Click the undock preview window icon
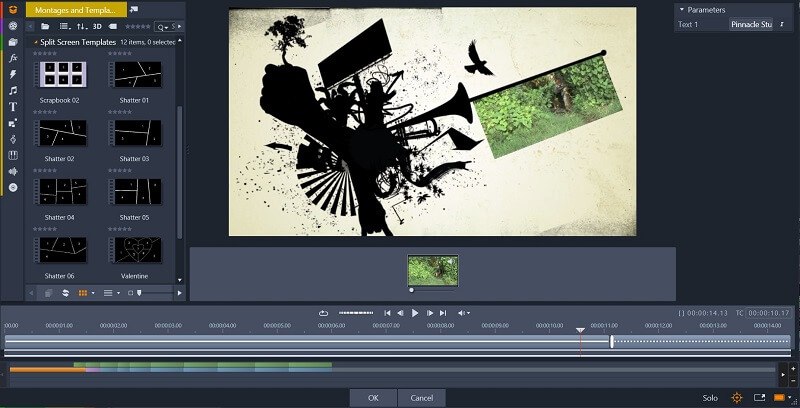 coord(759,397)
